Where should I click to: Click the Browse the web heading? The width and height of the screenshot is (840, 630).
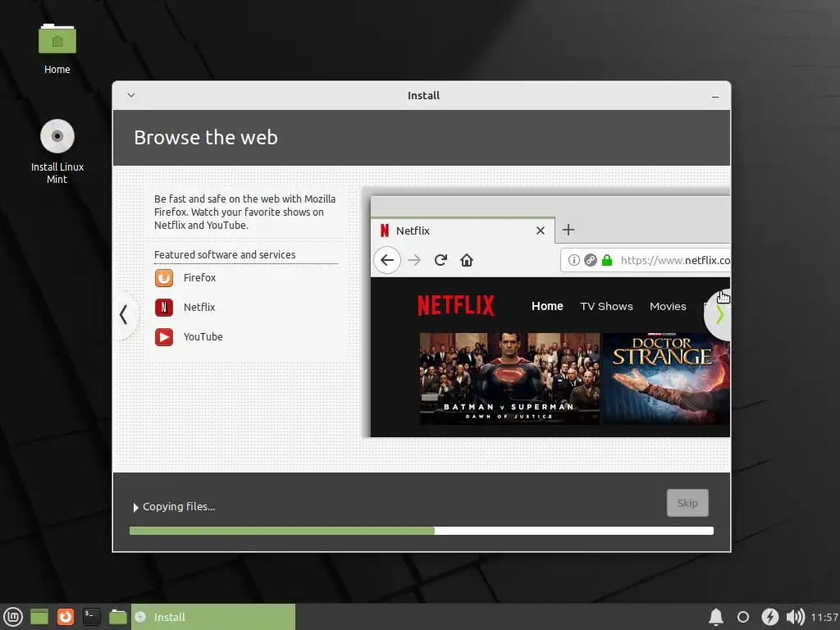tap(206, 138)
